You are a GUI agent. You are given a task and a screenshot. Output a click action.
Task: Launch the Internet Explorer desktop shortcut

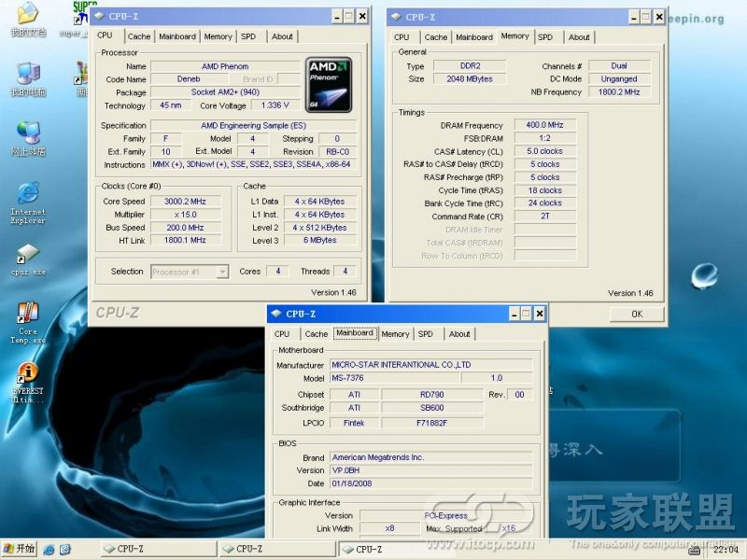tap(28, 203)
